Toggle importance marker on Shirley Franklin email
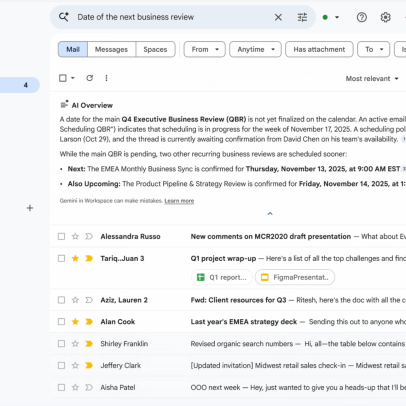Viewport: 406px width, 406px height. pos(89,344)
